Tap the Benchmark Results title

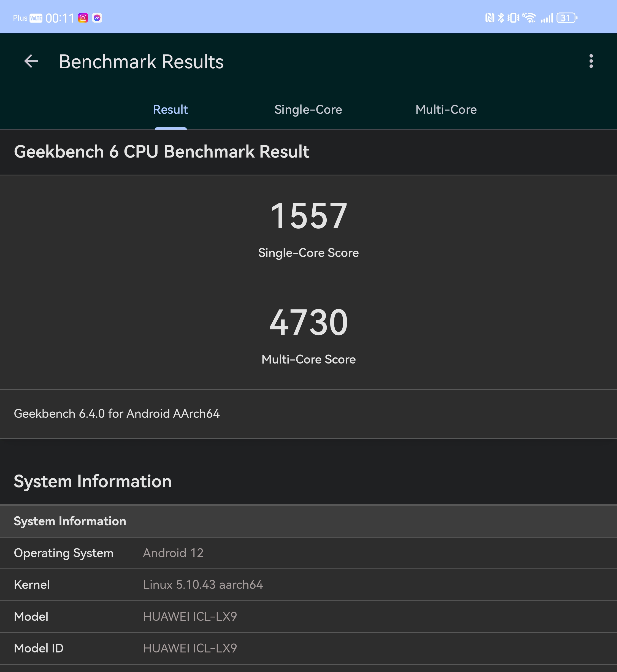[x=141, y=62]
